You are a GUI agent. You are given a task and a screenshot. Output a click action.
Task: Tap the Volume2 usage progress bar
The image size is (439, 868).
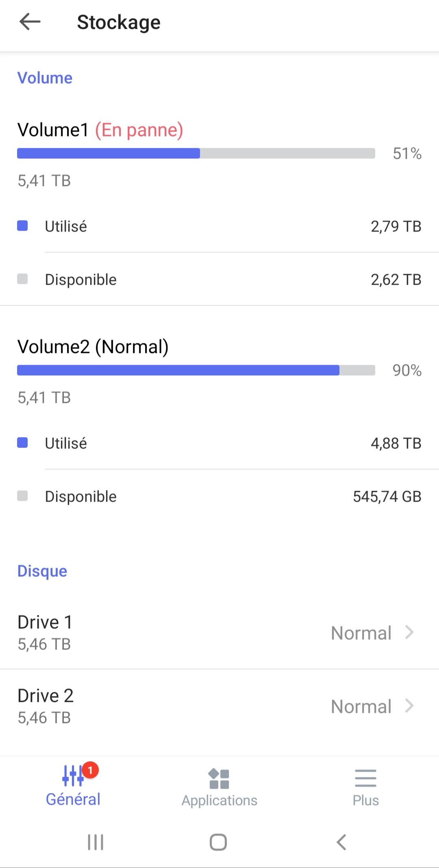tap(196, 370)
